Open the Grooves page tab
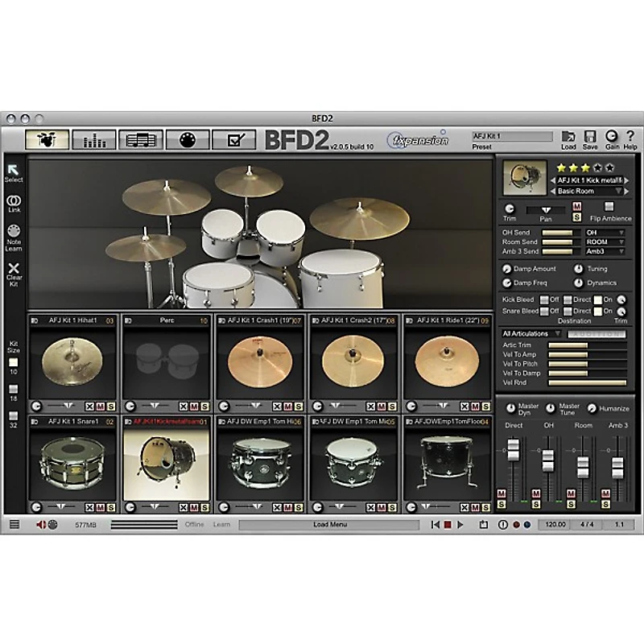The image size is (644, 644). tap(141, 139)
